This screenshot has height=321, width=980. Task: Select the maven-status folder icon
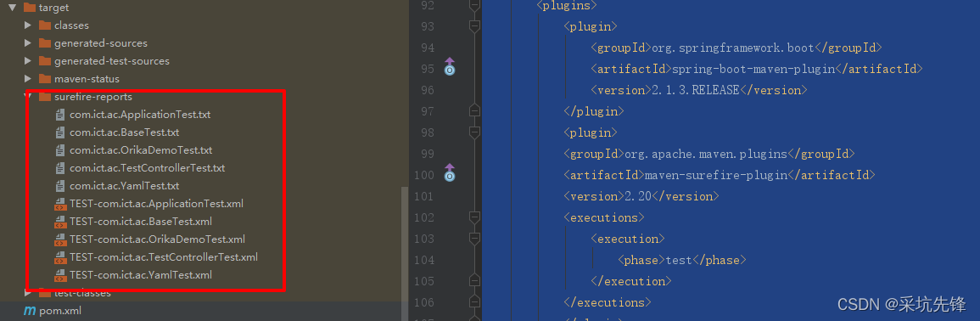44,79
